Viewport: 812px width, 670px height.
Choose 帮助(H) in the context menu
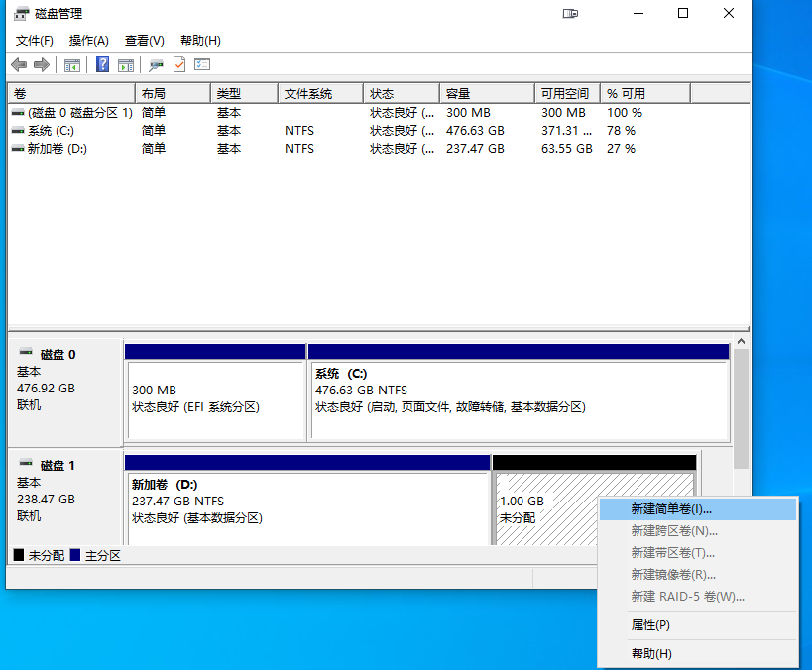(x=698, y=654)
